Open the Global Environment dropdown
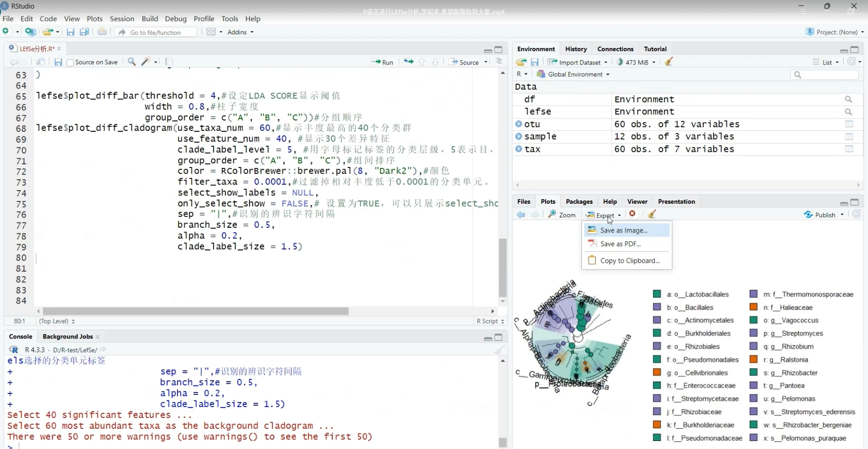The height and width of the screenshot is (449, 868). (x=573, y=74)
